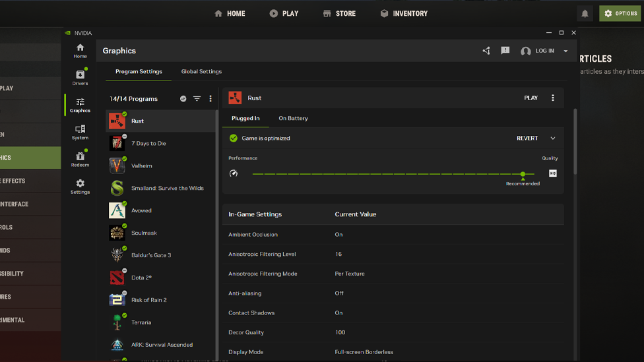Open PLAY in the game's top menu
Screen dimensions: 644x362
pos(284,14)
